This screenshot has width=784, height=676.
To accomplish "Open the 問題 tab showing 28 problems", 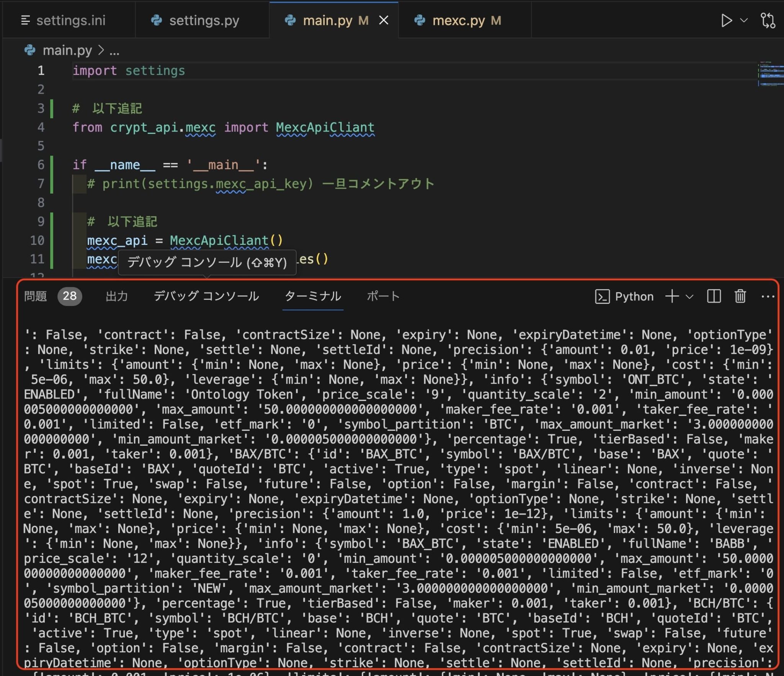I will click(x=36, y=296).
